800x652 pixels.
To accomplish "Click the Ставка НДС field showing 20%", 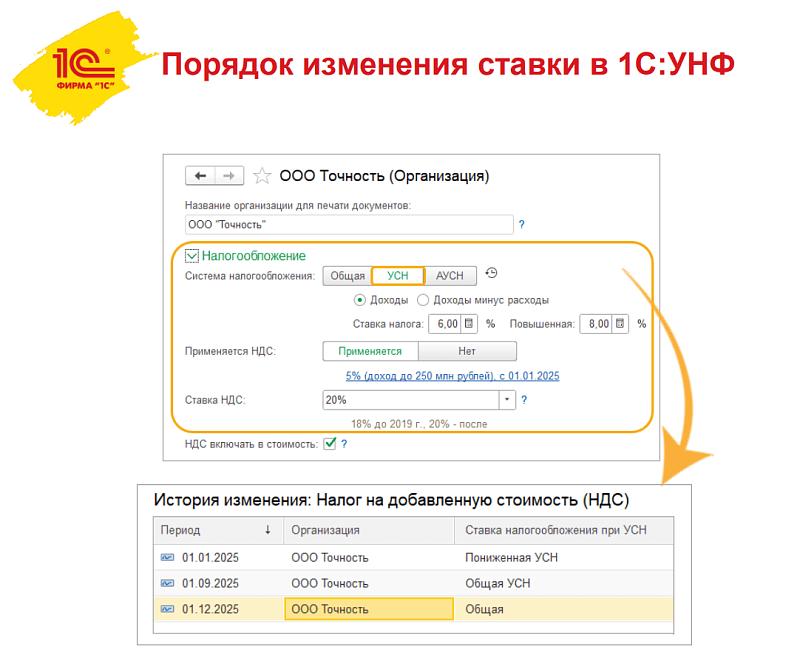I will click(x=411, y=400).
